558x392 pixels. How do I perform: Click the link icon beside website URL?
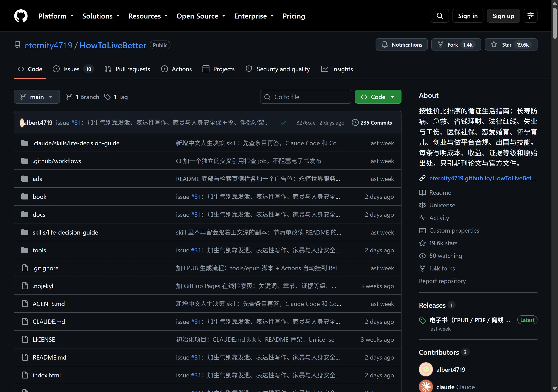click(422, 178)
